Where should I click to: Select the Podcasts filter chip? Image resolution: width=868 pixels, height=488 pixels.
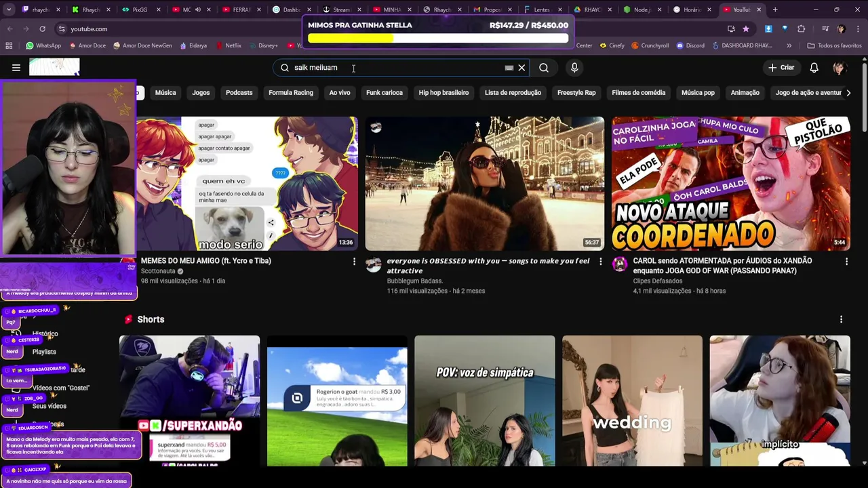(x=239, y=93)
